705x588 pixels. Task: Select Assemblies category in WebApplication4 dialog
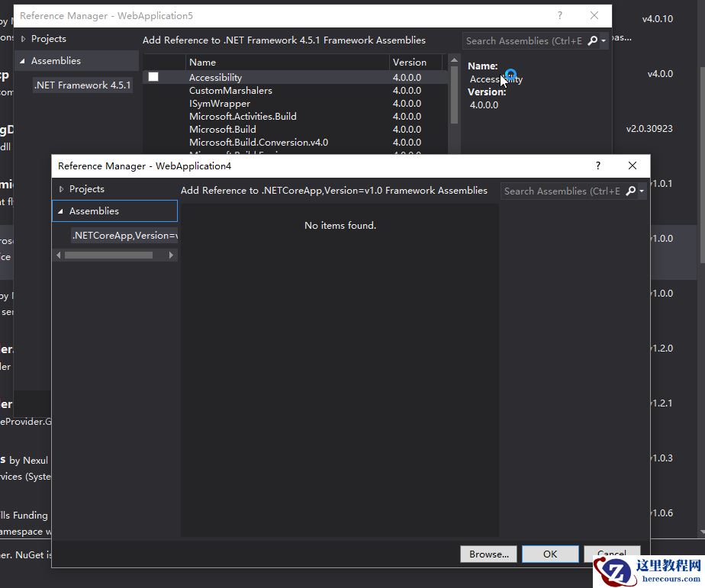115,210
